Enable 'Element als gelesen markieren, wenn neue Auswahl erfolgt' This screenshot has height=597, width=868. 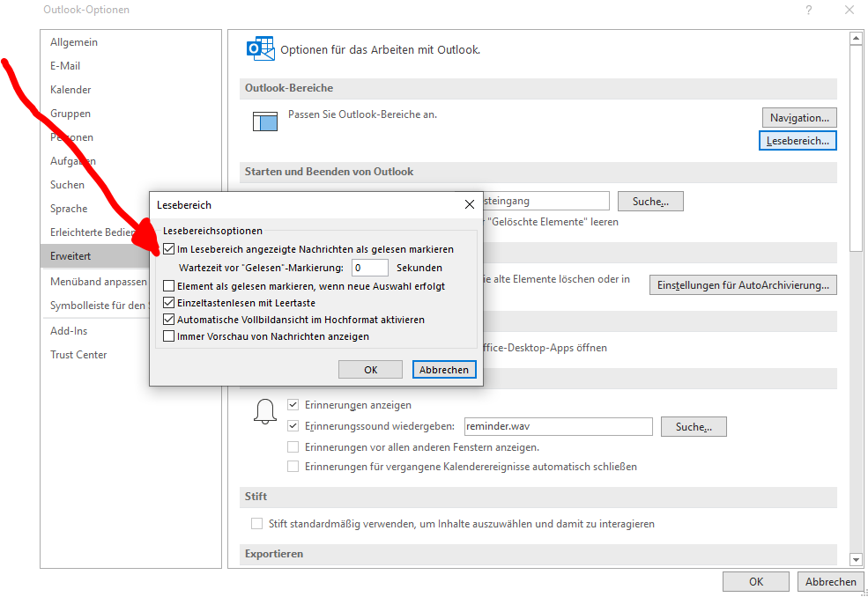click(169, 286)
